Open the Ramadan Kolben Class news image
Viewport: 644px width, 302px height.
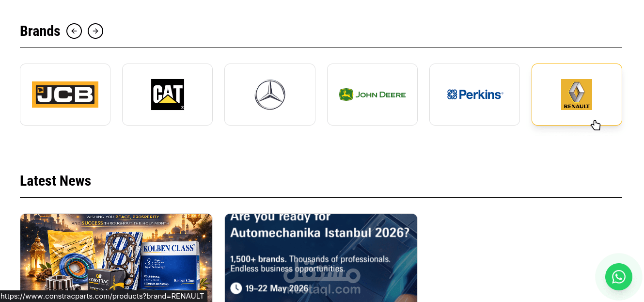116,258
